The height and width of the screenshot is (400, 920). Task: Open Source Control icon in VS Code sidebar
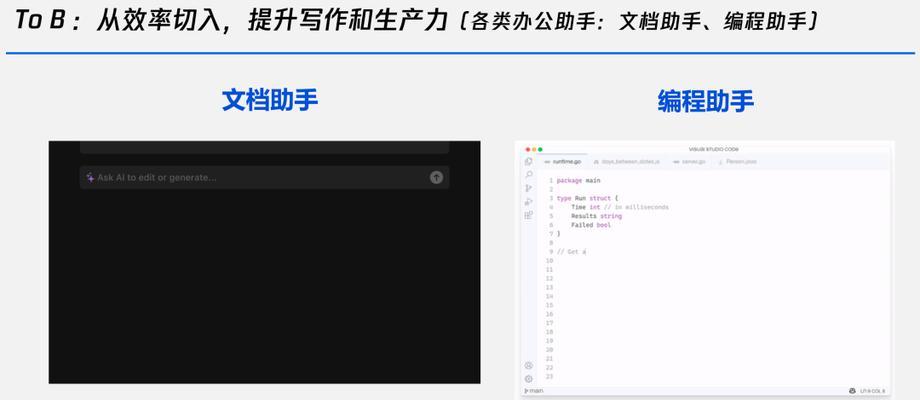click(x=529, y=188)
